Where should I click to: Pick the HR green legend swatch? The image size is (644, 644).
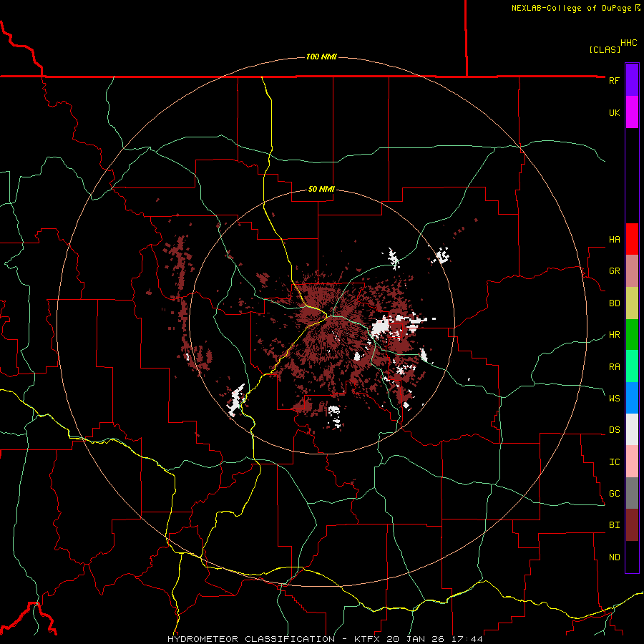pos(632,335)
